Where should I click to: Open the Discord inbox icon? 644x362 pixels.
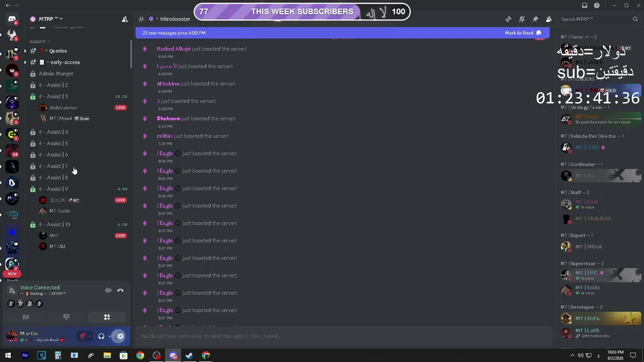click(x=585, y=6)
